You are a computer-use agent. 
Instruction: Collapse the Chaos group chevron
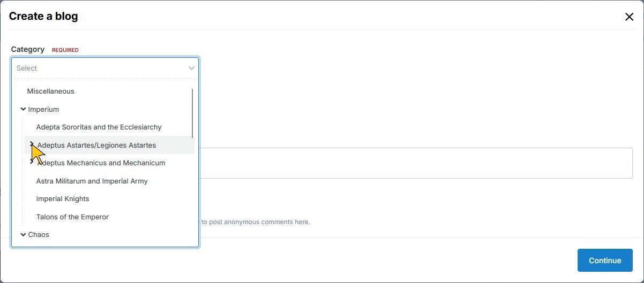pos(23,234)
